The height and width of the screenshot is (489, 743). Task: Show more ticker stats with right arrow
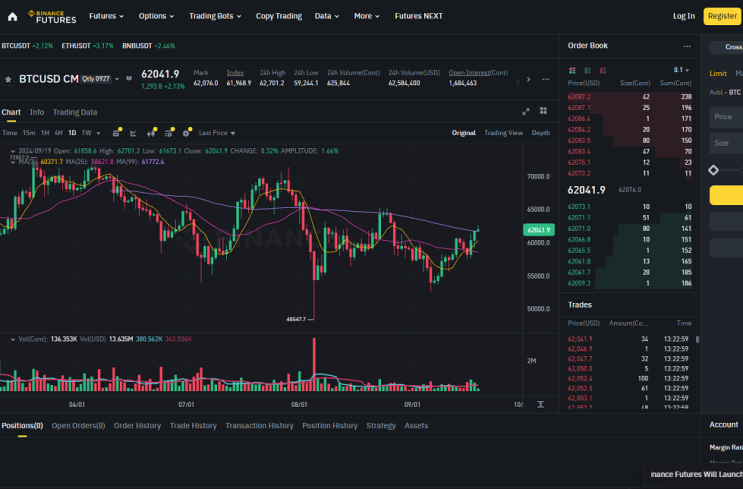528,80
